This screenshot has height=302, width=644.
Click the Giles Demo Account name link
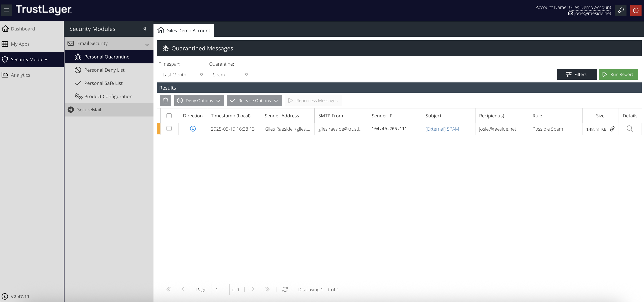point(590,7)
